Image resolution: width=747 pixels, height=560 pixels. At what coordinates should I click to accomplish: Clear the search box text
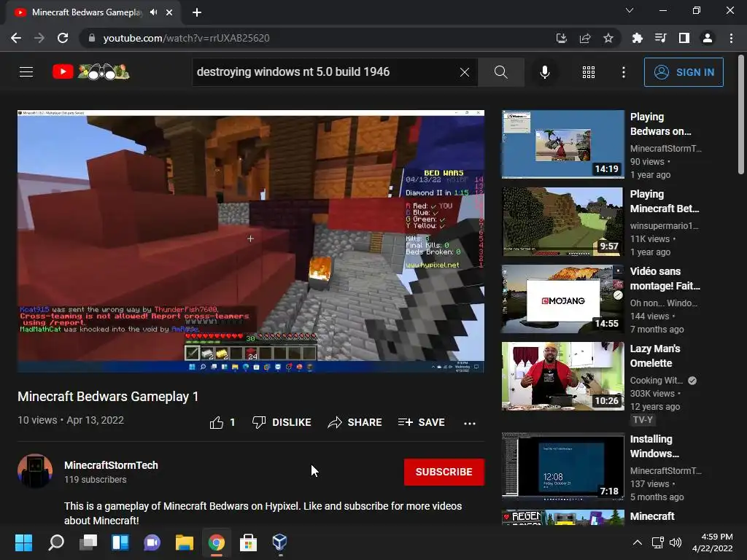[465, 72]
